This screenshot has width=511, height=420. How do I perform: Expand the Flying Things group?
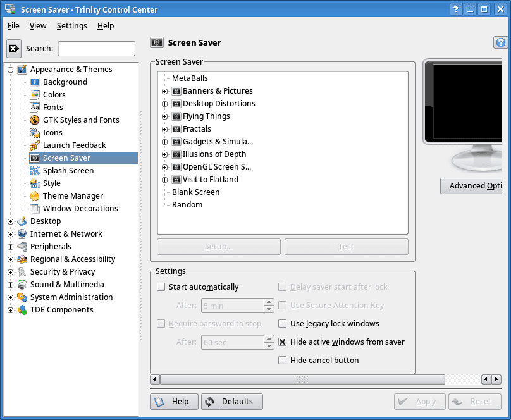coord(166,116)
